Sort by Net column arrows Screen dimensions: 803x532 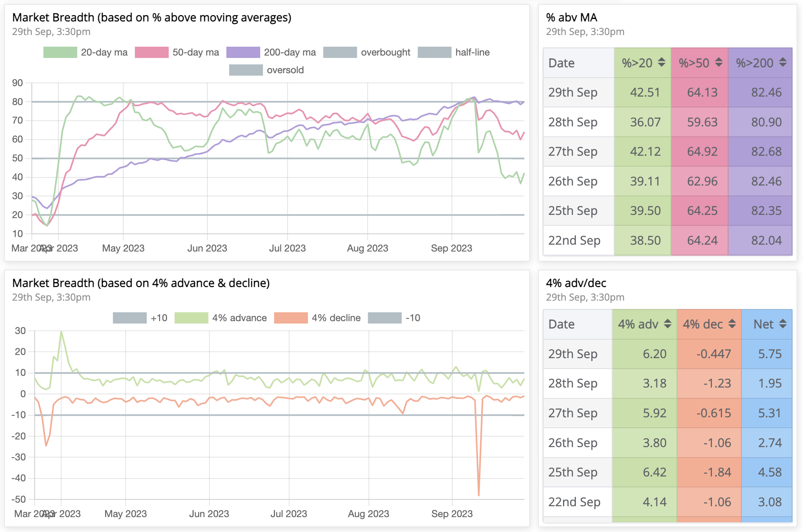coord(783,324)
